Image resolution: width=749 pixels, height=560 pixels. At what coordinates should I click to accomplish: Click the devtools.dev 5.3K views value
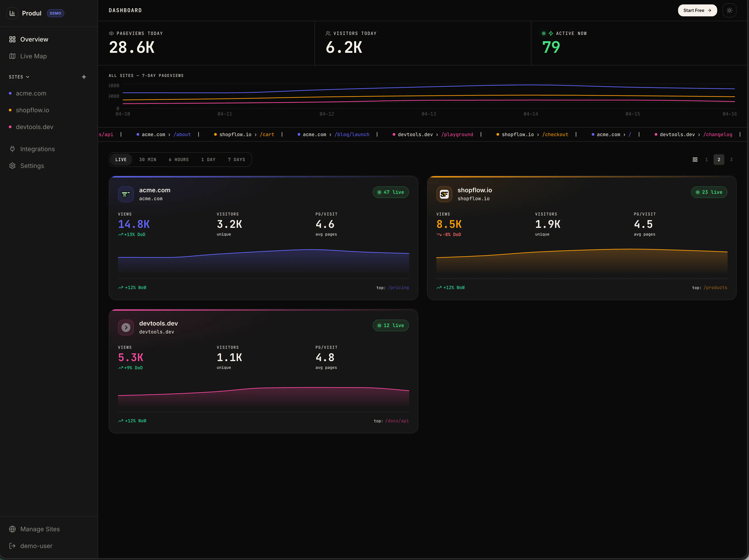tap(131, 357)
